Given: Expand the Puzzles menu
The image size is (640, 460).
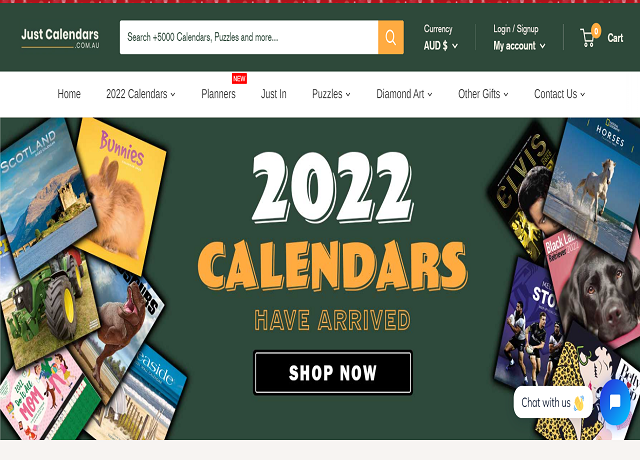Looking at the screenshot, I should click(x=331, y=94).
